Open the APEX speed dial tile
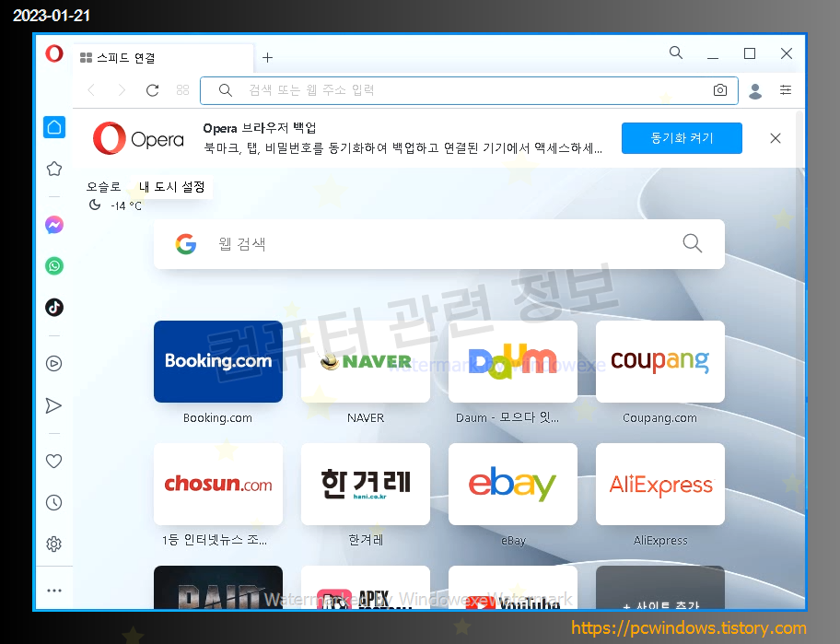The width and height of the screenshot is (840, 644). click(366, 587)
